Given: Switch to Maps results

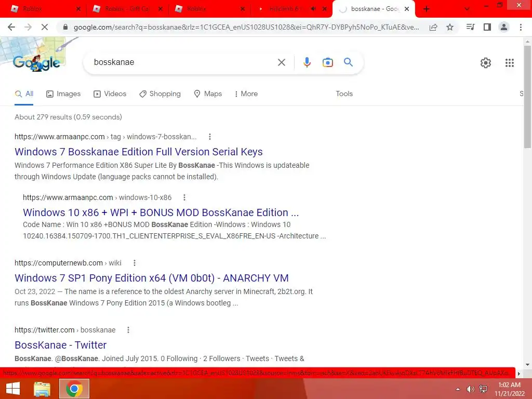Looking at the screenshot, I should pos(208,94).
